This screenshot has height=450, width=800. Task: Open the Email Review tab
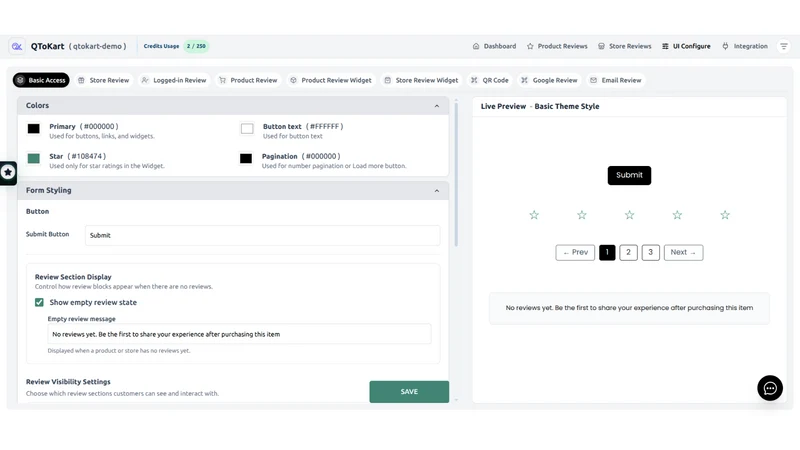pos(616,80)
